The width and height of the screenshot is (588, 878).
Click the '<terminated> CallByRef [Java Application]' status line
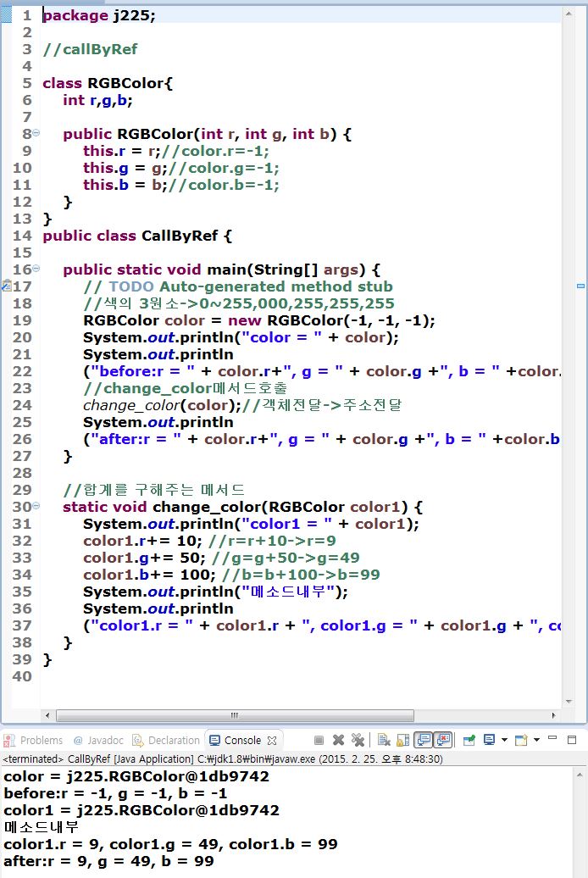coord(223,759)
